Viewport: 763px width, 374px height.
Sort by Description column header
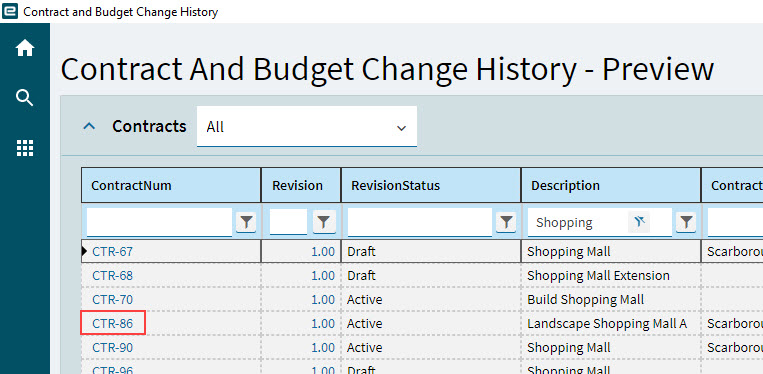[x=611, y=185]
